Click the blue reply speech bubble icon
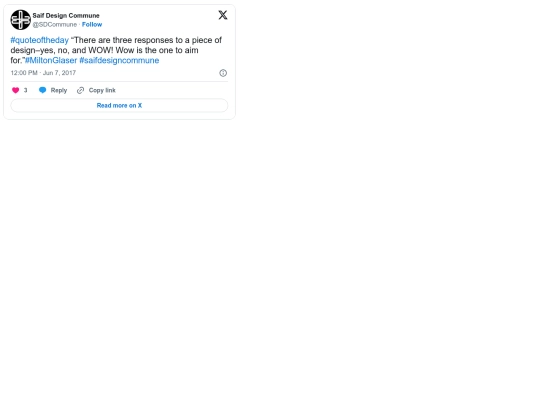This screenshot has height=405, width=540. pyautogui.click(x=42, y=90)
